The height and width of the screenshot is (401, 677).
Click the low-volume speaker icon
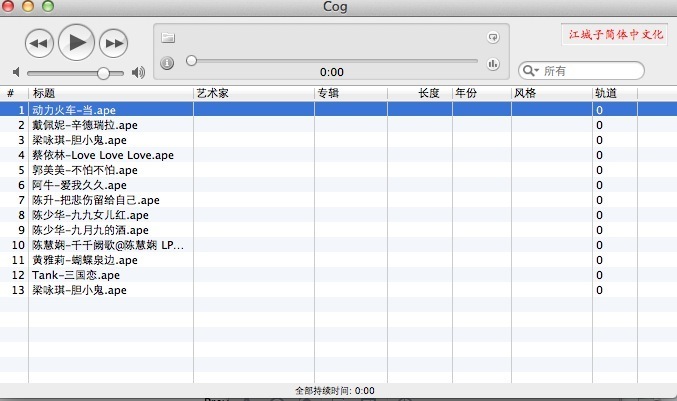click(x=16, y=73)
